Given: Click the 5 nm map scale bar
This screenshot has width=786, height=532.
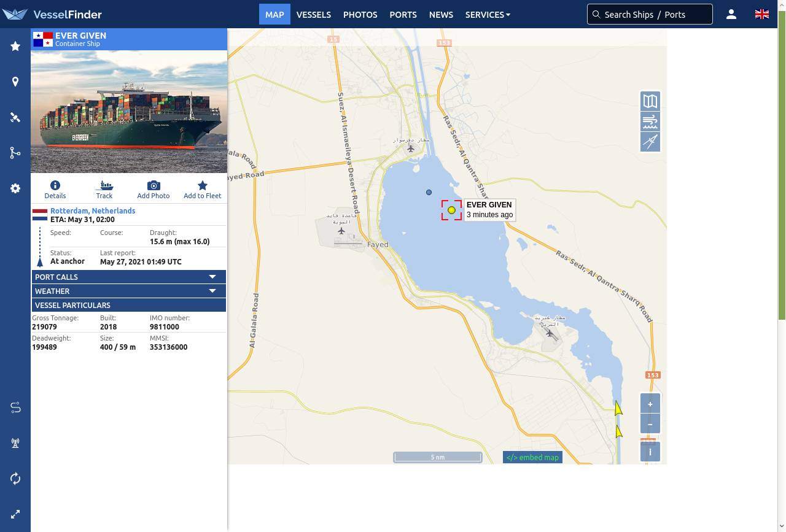Looking at the screenshot, I should click(x=438, y=457).
